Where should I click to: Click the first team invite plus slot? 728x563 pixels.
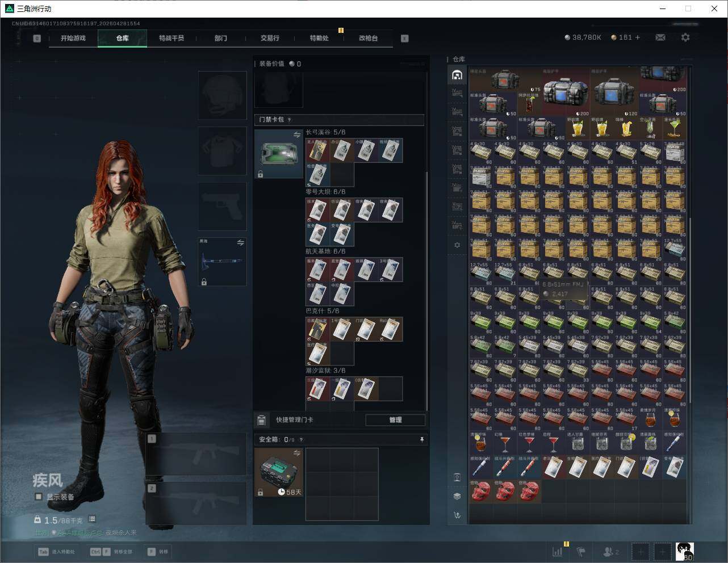(641, 552)
